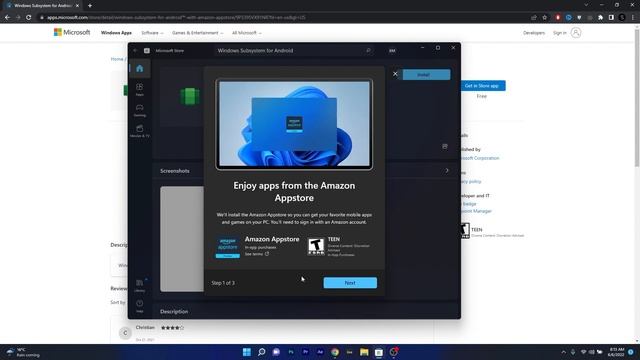Screen dimensions: 640x360
Task: Click Next in the Amazon Appstore dialog
Action: (x=350, y=282)
